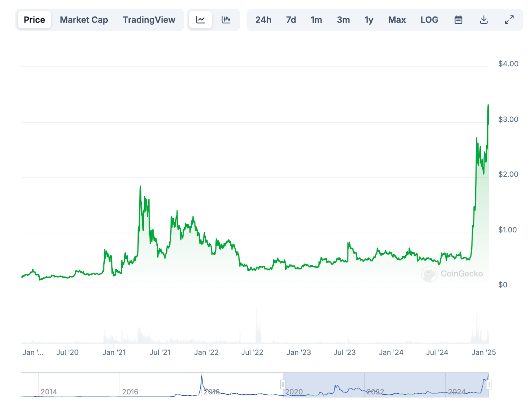Click the Jan '21 date label
532x408 pixels.
(x=114, y=353)
